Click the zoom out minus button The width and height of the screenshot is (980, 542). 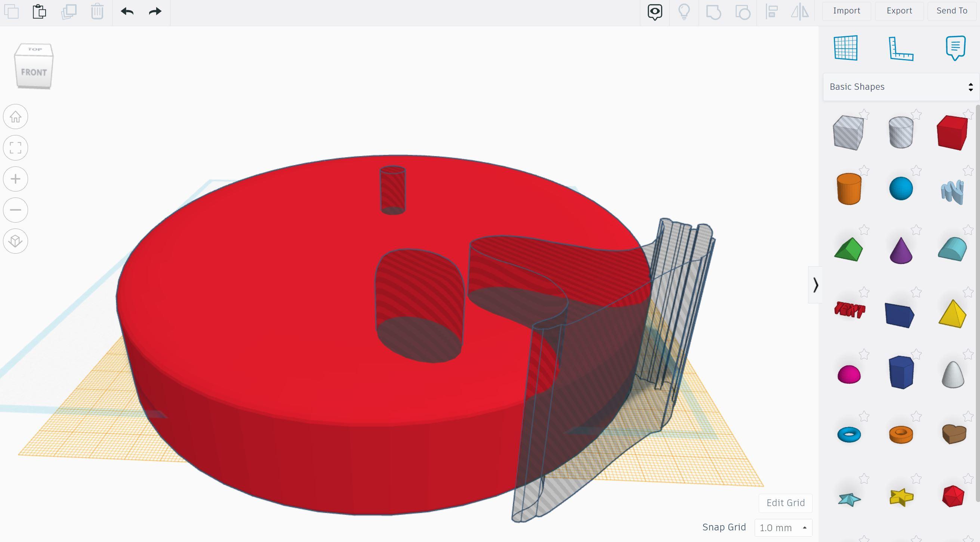pyautogui.click(x=16, y=210)
